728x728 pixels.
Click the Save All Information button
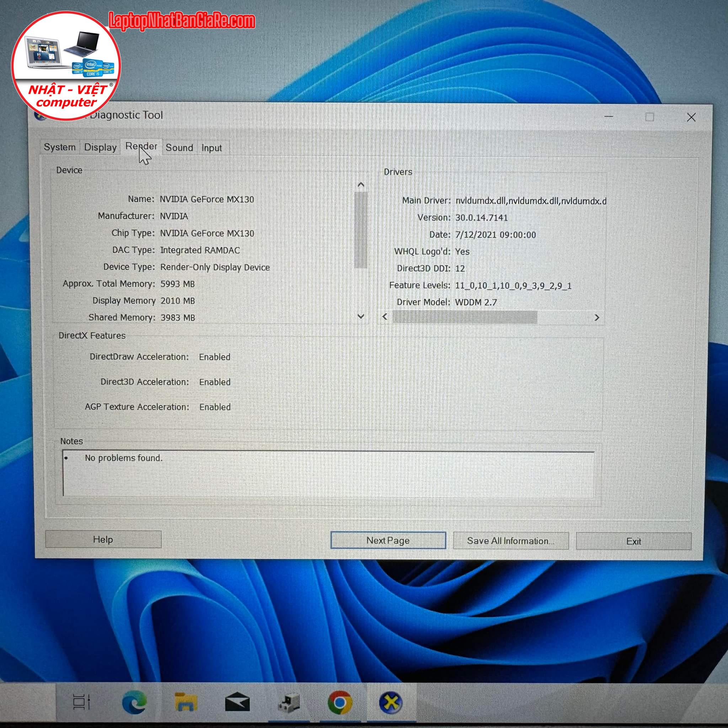pos(510,541)
